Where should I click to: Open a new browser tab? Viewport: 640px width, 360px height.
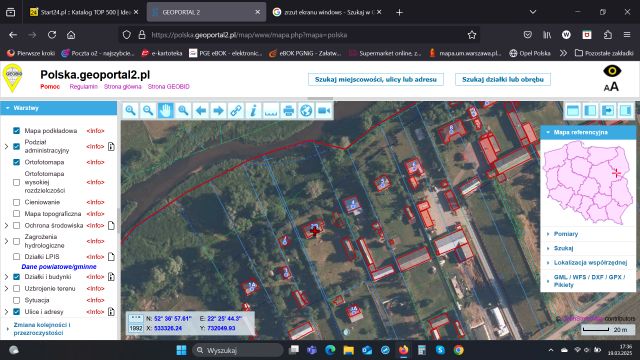[x=400, y=12]
